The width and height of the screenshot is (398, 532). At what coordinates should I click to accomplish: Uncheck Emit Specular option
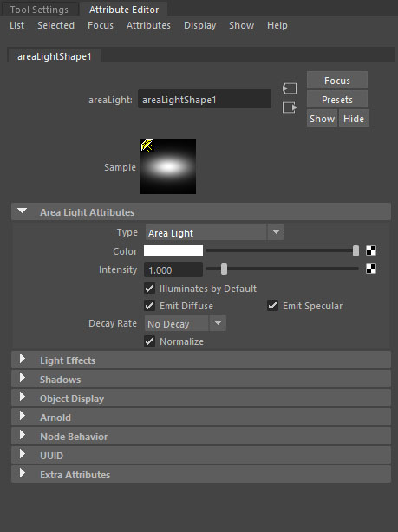pos(272,306)
